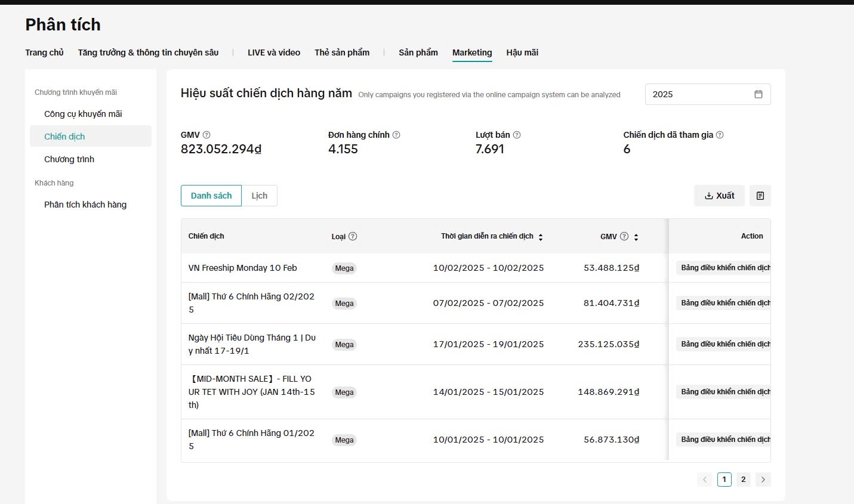854x504 pixels.
Task: Open the Sản phẩm tab
Action: (x=418, y=52)
